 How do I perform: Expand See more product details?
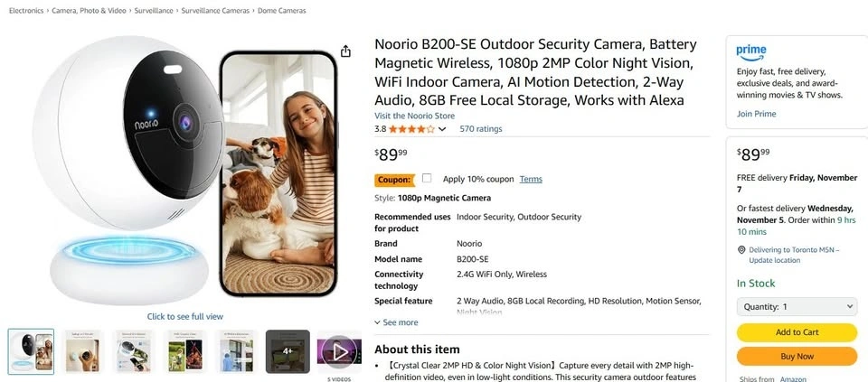[396, 322]
